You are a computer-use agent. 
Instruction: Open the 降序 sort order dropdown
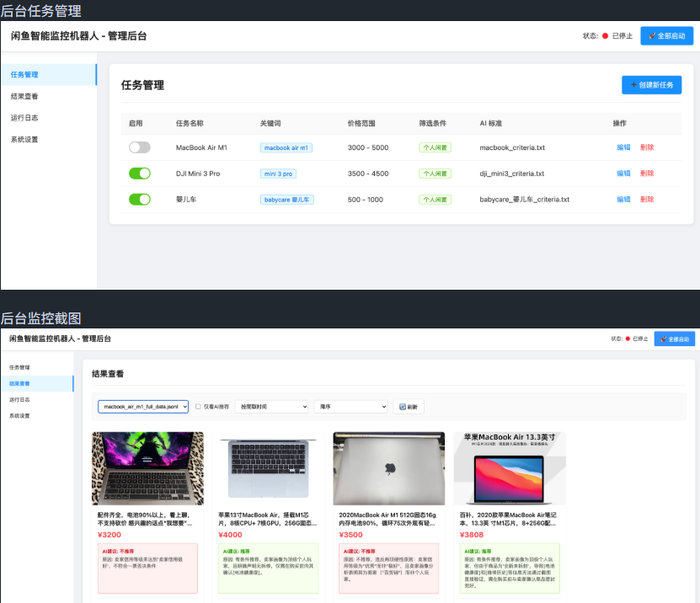(350, 407)
